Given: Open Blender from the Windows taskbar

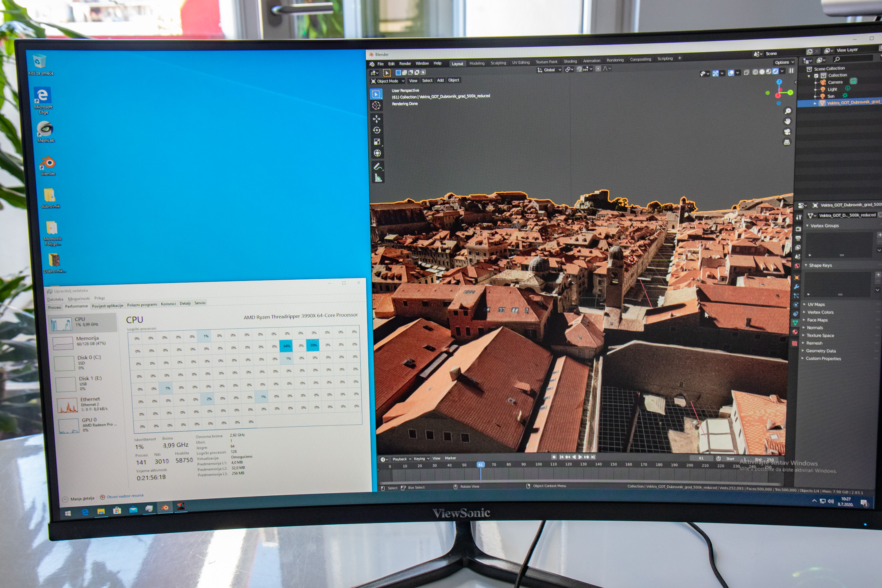Looking at the screenshot, I should point(165,508).
